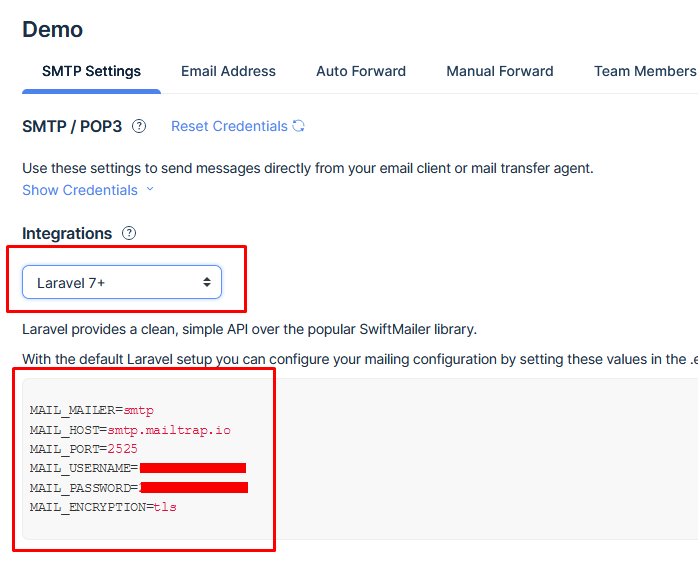The height and width of the screenshot is (566, 698).
Task: Open the Laravel 7+ integrations dropdown
Action: pyautogui.click(x=122, y=283)
